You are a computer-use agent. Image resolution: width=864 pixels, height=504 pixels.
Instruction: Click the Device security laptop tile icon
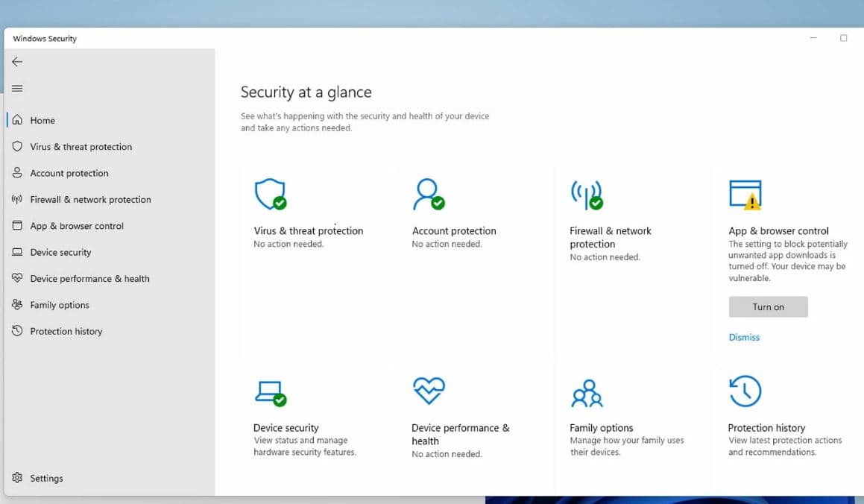click(x=270, y=392)
